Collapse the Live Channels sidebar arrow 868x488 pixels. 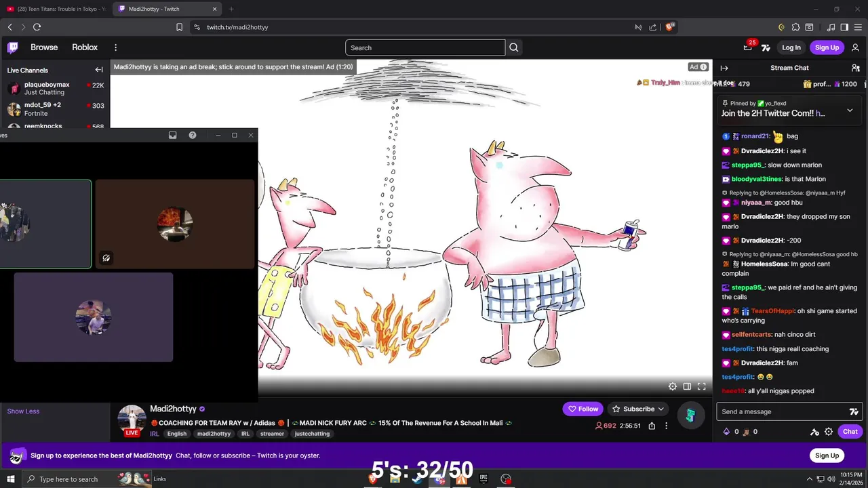click(99, 70)
